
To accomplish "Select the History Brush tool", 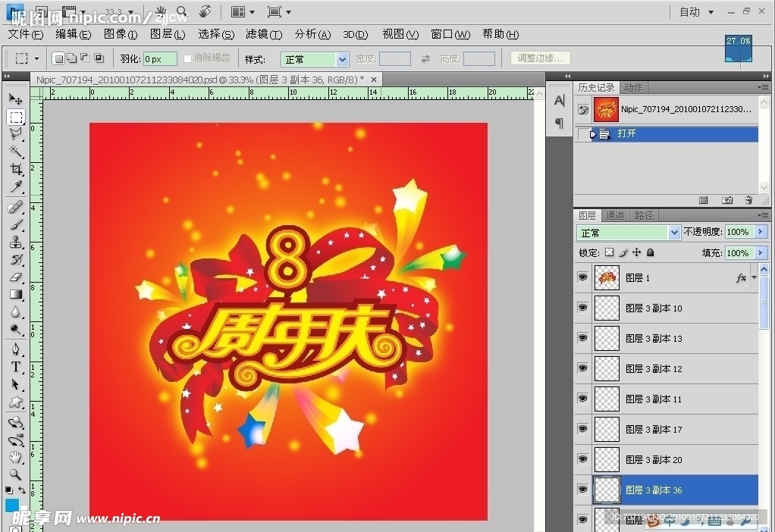I will [x=16, y=260].
